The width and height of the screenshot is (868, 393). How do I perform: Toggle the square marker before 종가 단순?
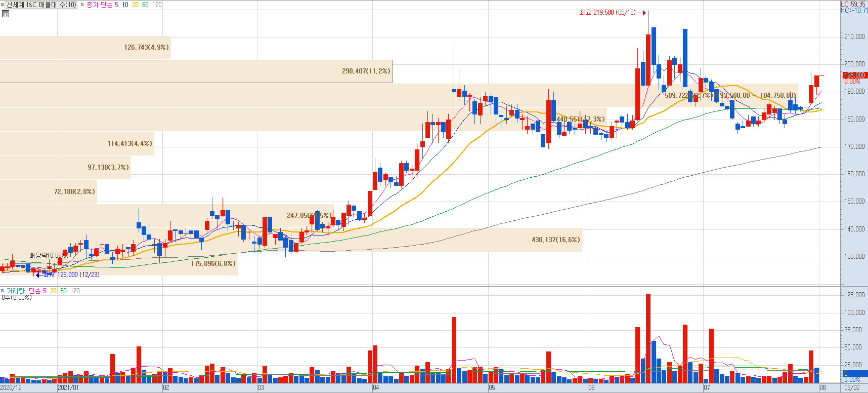82,5
